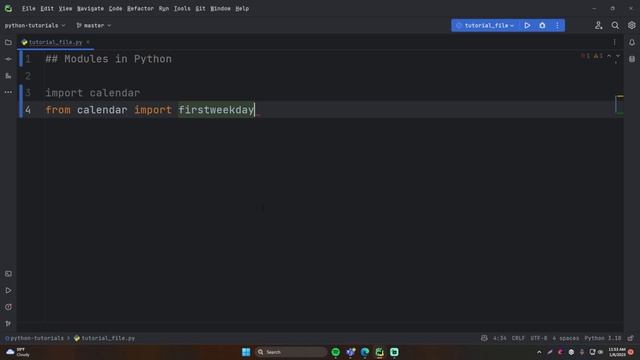
Task: Open the master branch dropdown
Action: click(93, 25)
